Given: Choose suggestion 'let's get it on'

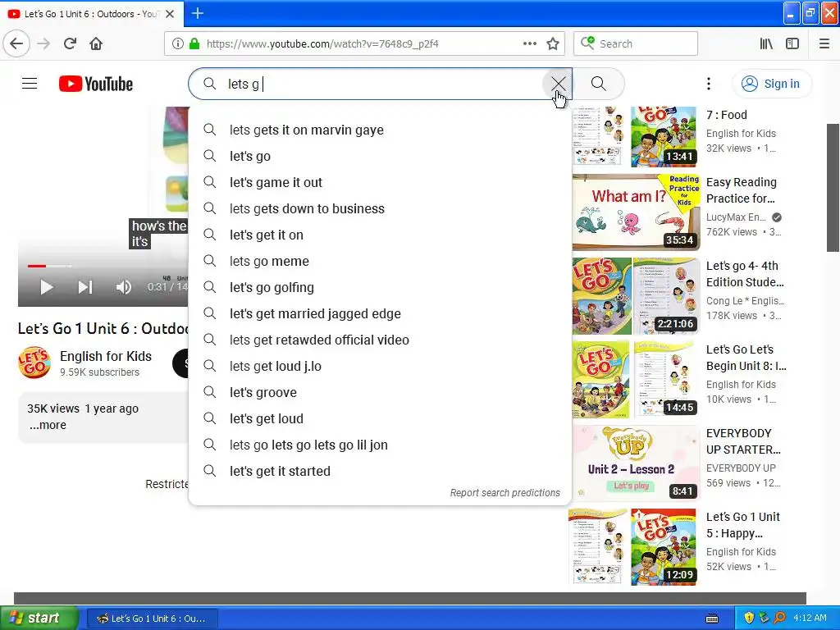Looking at the screenshot, I should (380, 235).
